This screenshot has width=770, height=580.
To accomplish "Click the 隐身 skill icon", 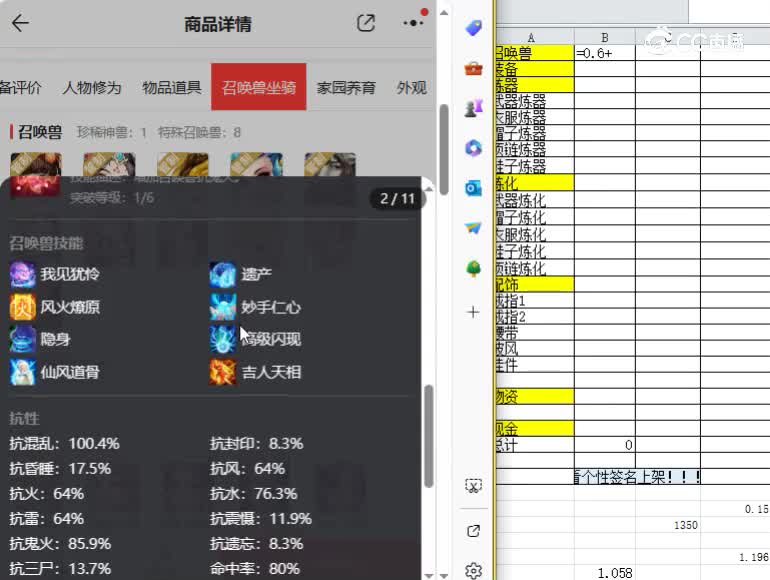I will (23, 339).
